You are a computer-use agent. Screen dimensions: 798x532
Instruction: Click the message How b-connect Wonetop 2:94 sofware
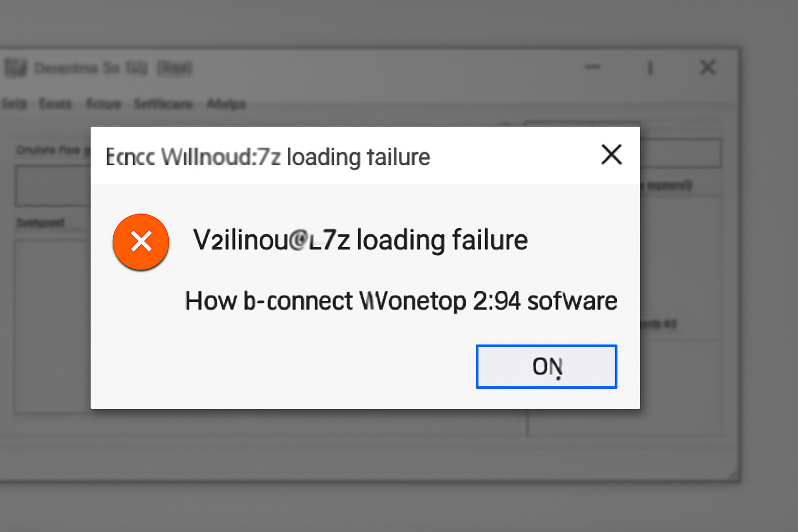pos(401,300)
